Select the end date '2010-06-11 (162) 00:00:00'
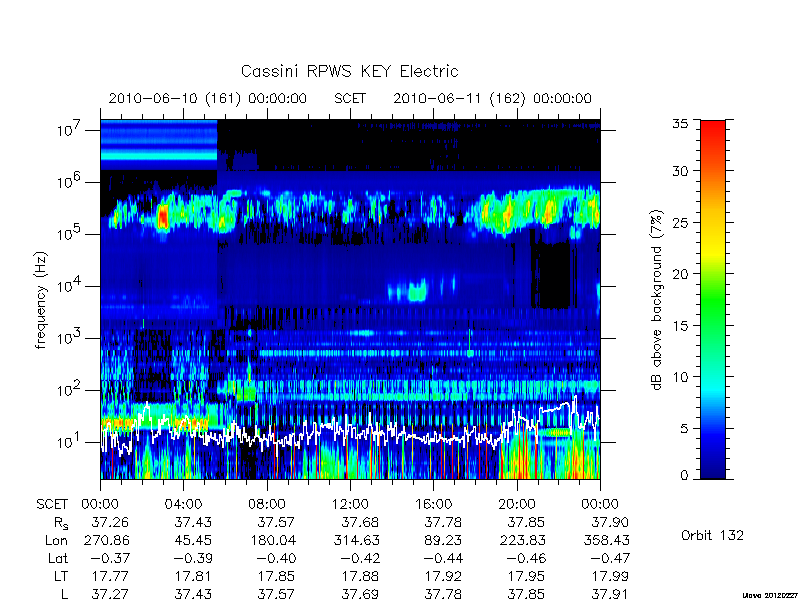 point(492,98)
